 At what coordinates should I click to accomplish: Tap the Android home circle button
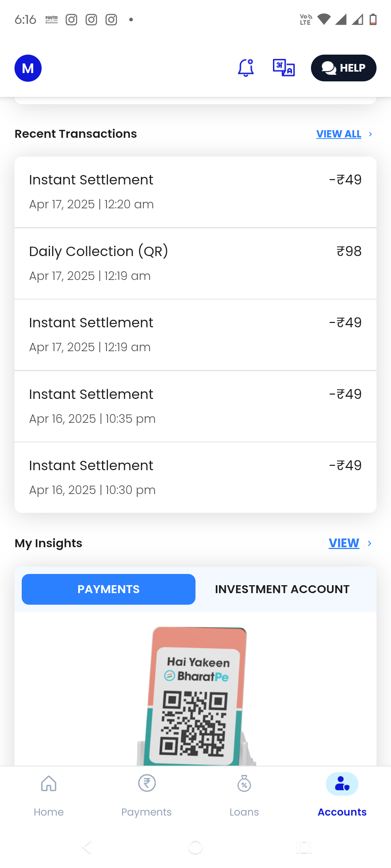[195, 847]
